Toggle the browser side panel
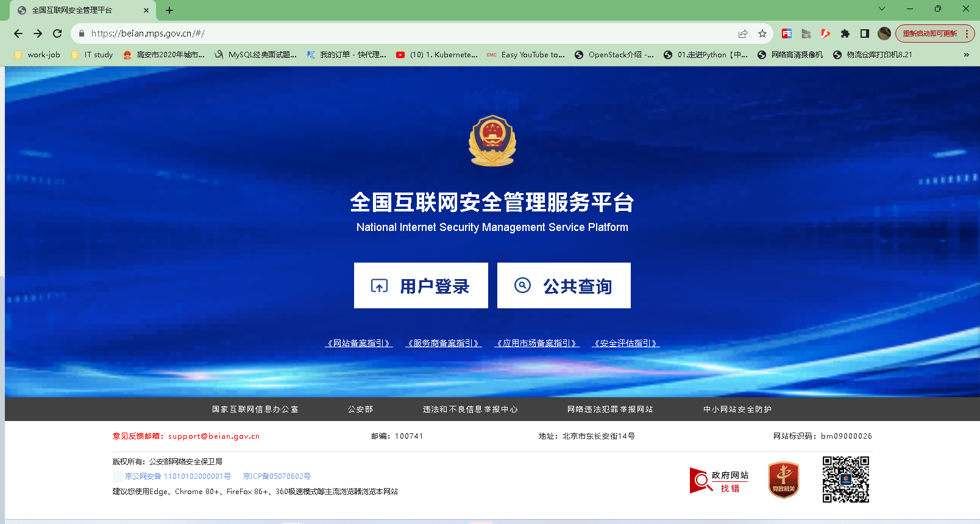This screenshot has width=980, height=524. (864, 34)
